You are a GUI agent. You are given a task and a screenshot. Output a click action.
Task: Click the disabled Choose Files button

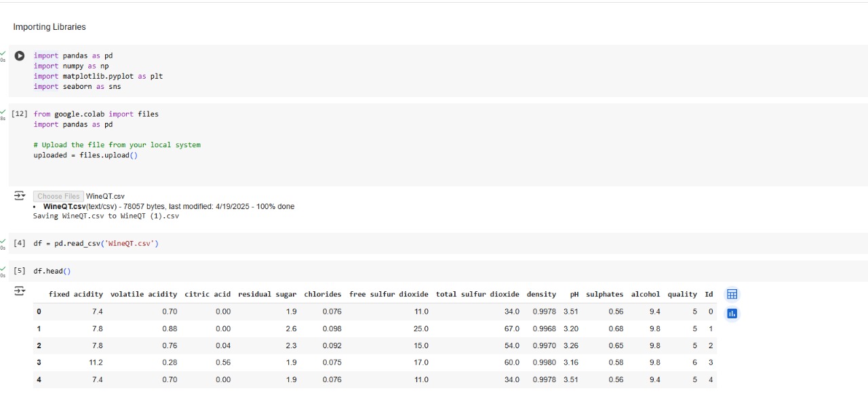point(58,196)
